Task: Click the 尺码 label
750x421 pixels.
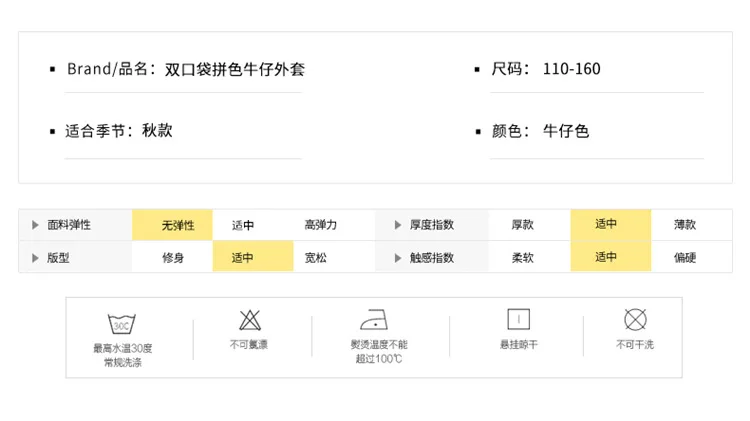Action: click(x=510, y=69)
